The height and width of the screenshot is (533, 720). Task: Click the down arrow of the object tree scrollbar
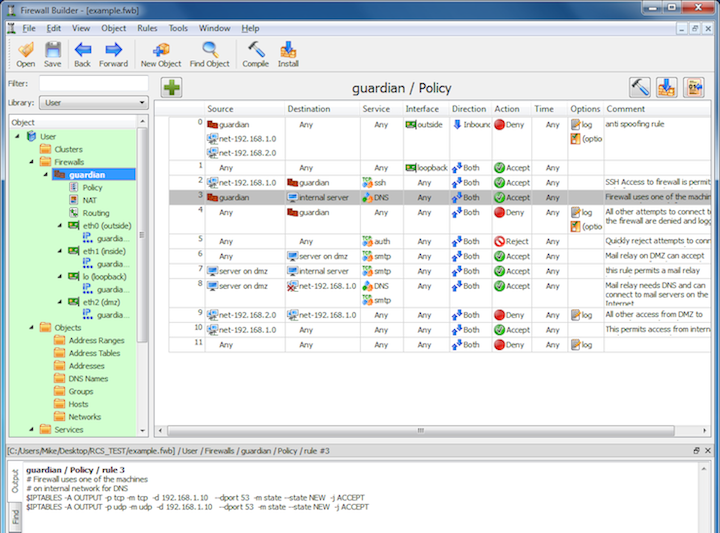(x=142, y=431)
